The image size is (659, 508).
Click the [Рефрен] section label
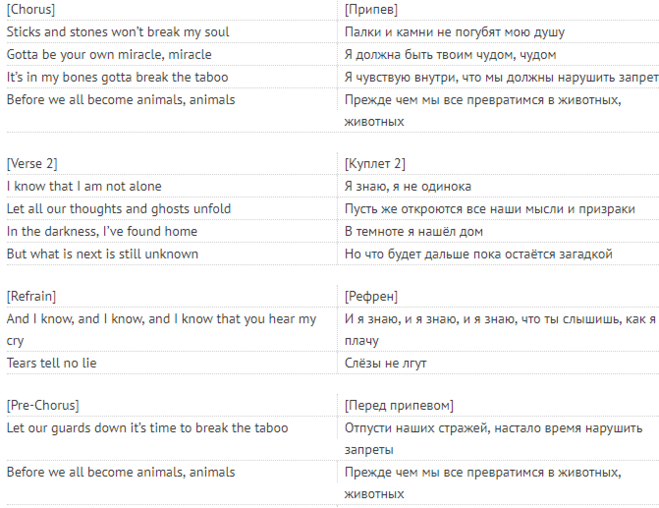[371, 296]
